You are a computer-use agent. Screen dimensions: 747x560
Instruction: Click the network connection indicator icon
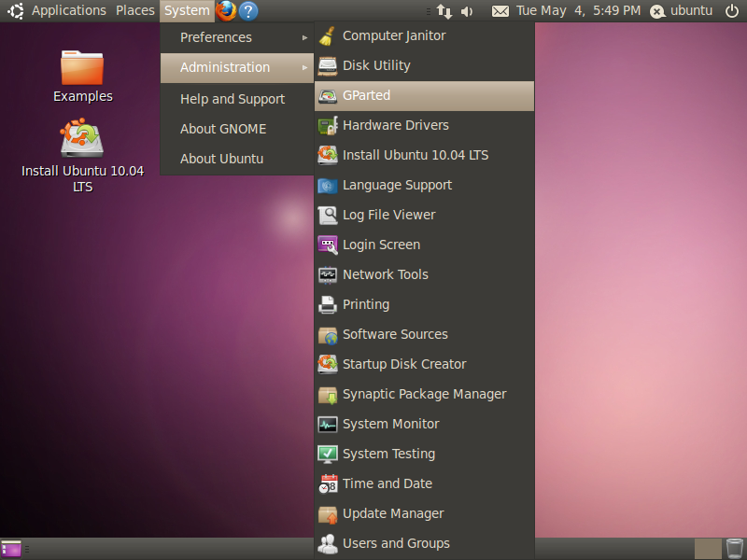pos(444,11)
